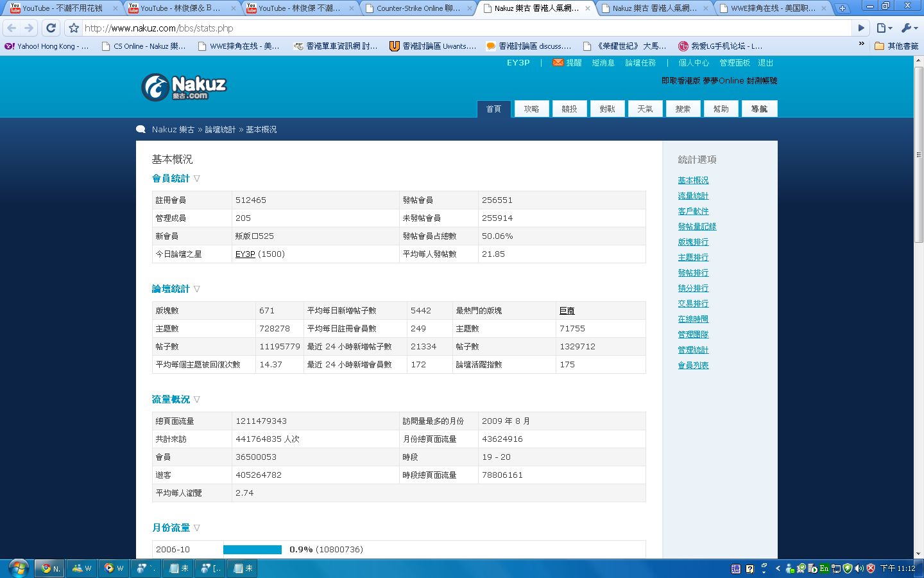
Task: Click the speaker volume tray icon
Action: click(x=860, y=568)
